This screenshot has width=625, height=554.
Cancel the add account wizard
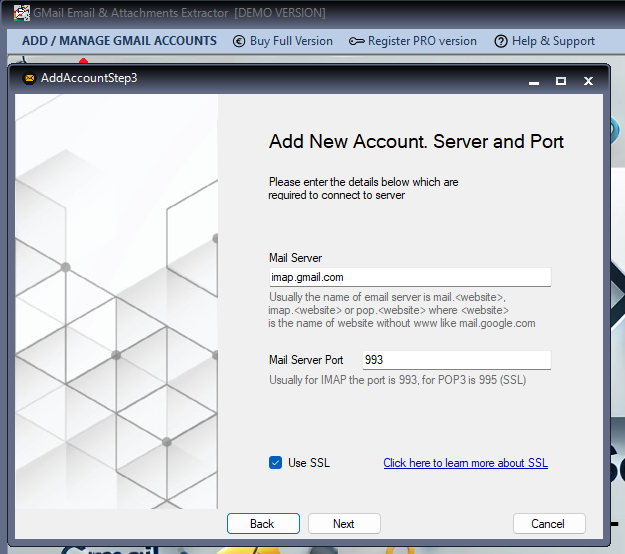click(549, 523)
